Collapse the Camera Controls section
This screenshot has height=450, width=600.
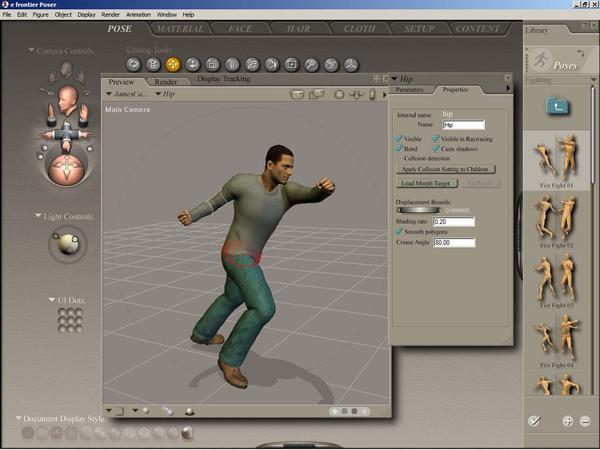32,50
